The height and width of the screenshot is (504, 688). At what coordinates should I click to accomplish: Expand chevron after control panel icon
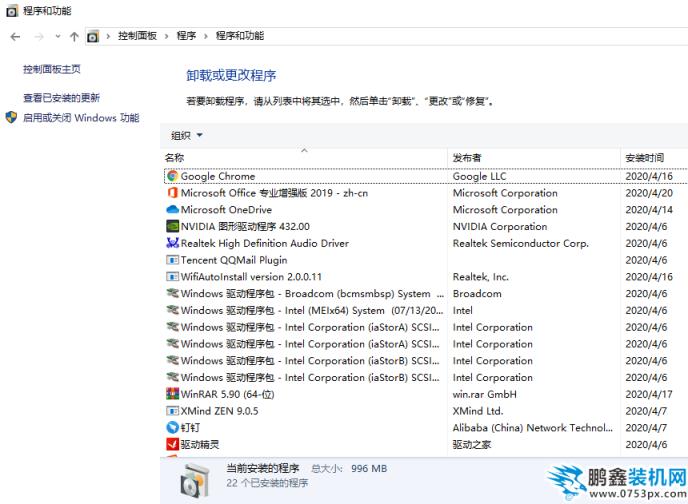(108, 36)
